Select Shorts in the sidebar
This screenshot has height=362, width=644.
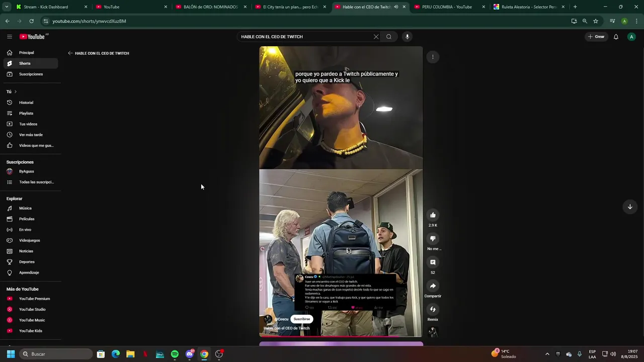pos(30,63)
